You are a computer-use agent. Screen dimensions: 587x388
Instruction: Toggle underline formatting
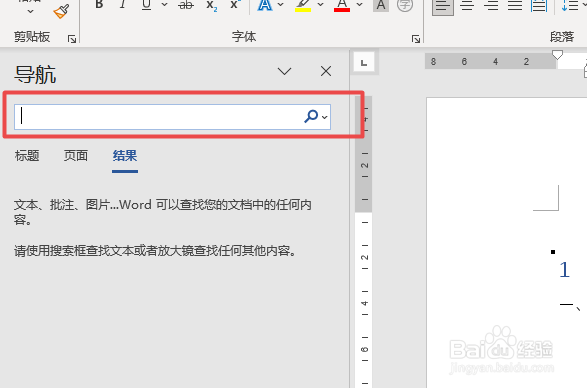click(146, 4)
